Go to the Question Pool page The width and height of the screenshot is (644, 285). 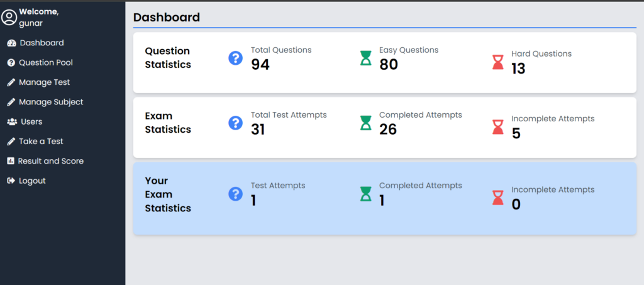pyautogui.click(x=46, y=63)
